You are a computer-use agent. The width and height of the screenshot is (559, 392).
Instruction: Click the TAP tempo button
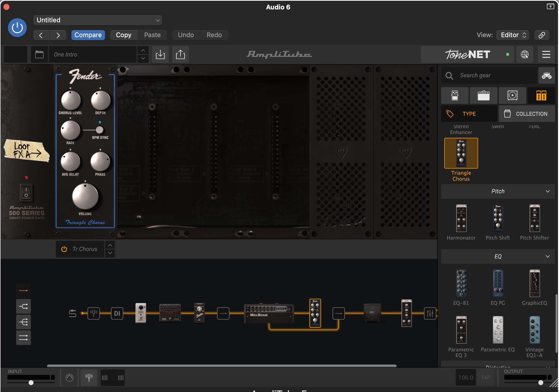tap(486, 378)
